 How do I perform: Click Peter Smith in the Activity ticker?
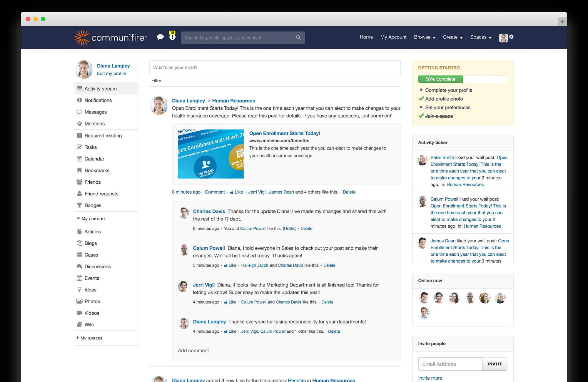(x=442, y=157)
